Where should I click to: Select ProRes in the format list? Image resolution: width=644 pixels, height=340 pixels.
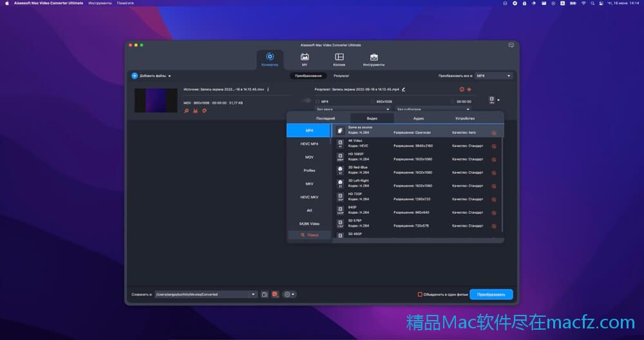coord(309,171)
